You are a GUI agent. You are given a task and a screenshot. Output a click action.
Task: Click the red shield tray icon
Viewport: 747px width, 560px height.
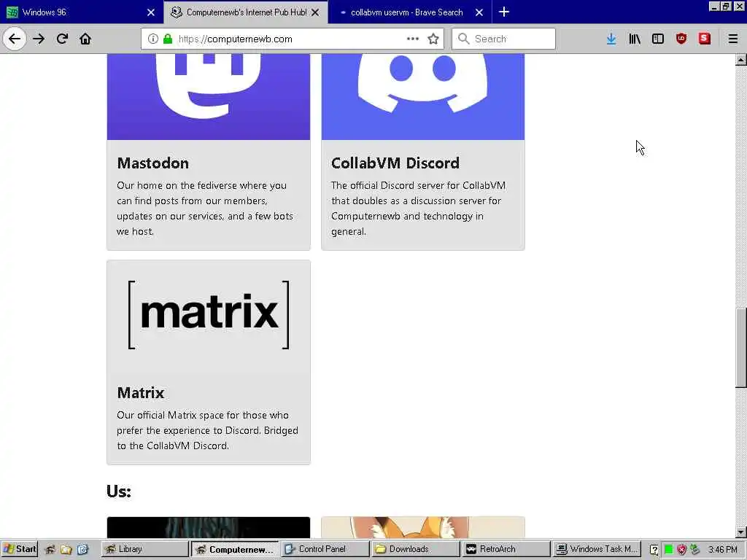pos(682,550)
